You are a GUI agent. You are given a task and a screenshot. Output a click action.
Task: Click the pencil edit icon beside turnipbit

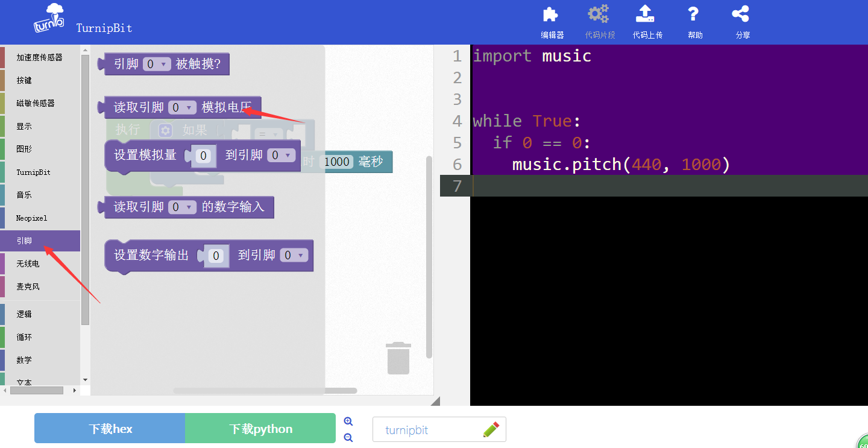click(491, 429)
